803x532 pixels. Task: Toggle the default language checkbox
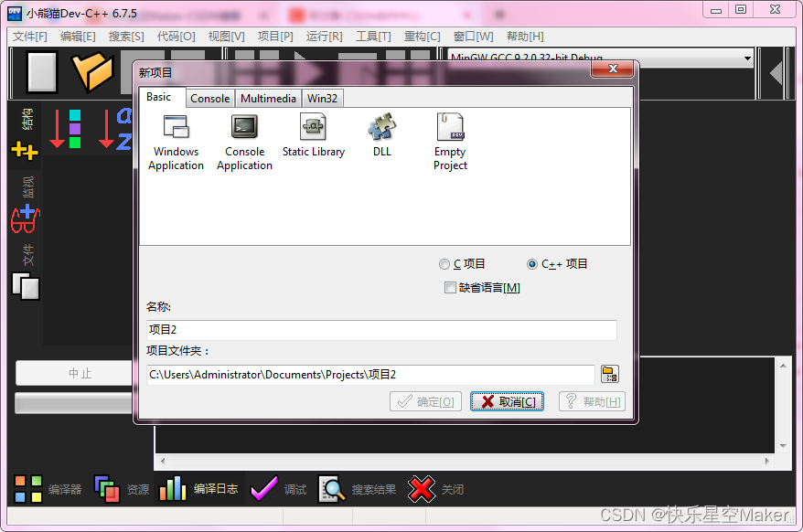[x=450, y=288]
